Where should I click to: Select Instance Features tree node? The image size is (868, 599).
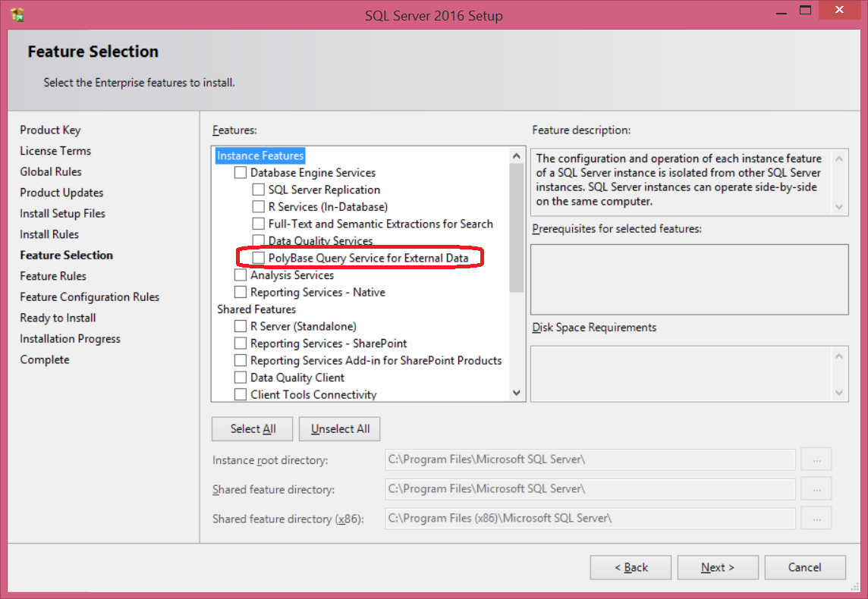[x=260, y=155]
